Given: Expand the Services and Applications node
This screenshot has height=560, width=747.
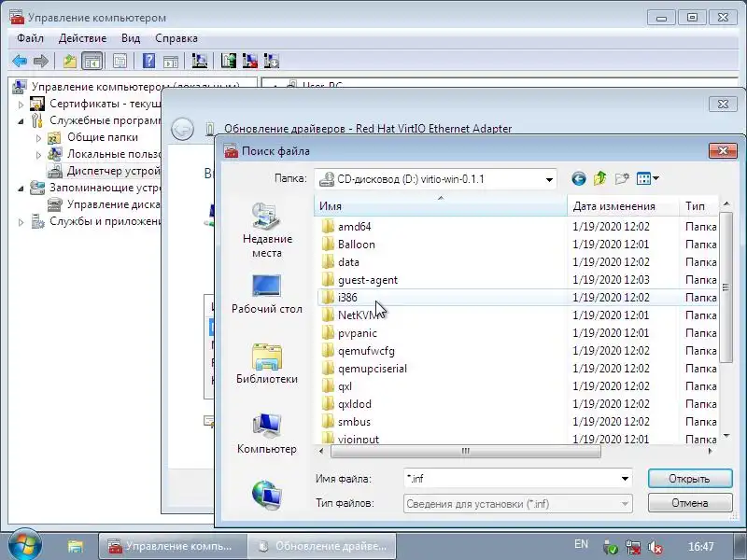Looking at the screenshot, I should click(21, 222).
